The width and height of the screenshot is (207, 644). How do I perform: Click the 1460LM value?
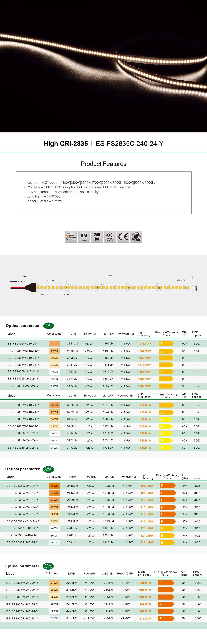[108, 344]
